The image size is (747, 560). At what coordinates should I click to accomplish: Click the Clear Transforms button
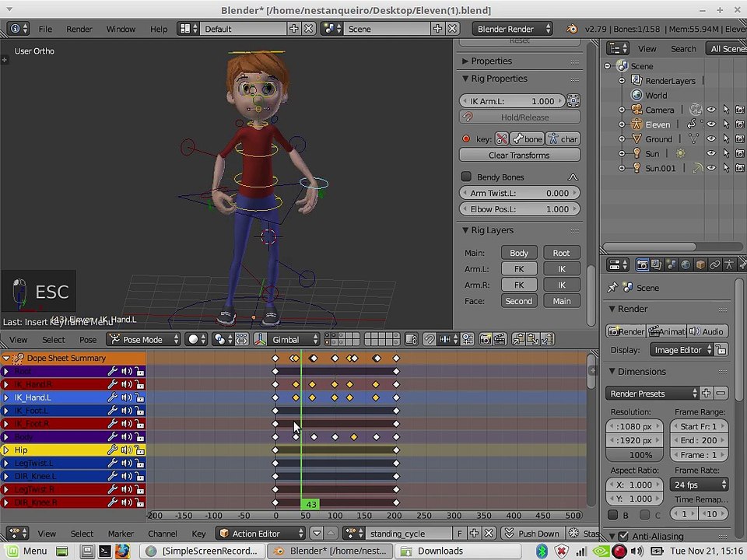pyautogui.click(x=519, y=156)
